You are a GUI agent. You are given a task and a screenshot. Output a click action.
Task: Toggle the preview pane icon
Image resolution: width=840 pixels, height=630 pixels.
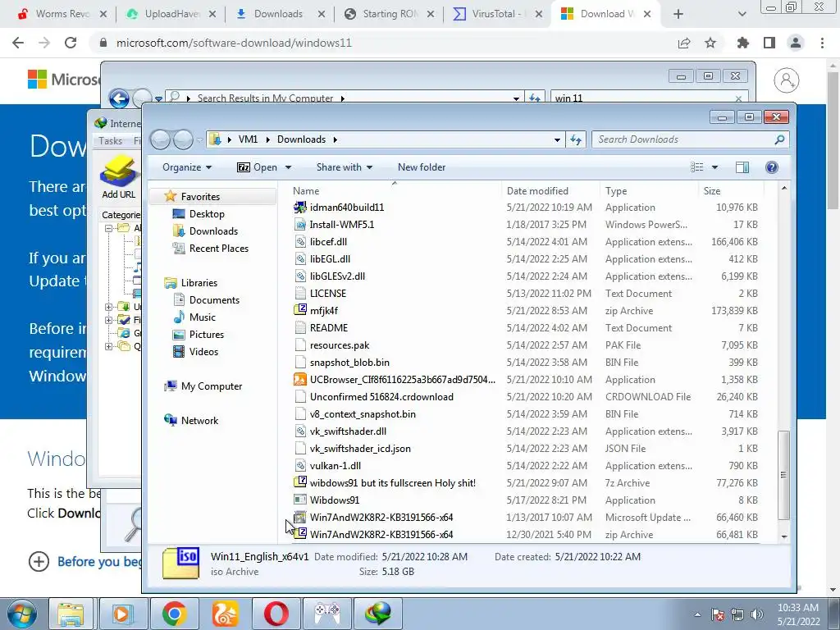coord(742,167)
